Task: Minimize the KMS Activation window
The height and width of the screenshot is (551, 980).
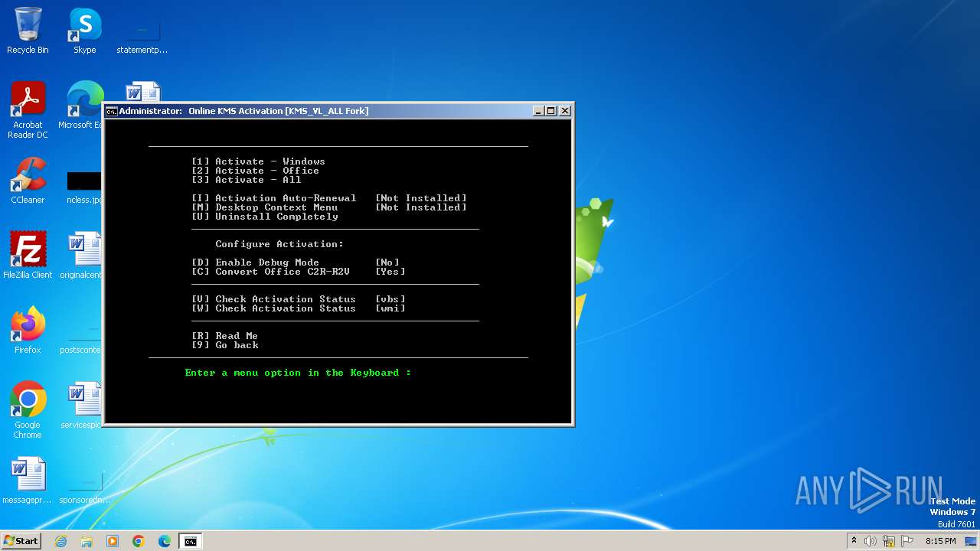Action: click(x=538, y=111)
